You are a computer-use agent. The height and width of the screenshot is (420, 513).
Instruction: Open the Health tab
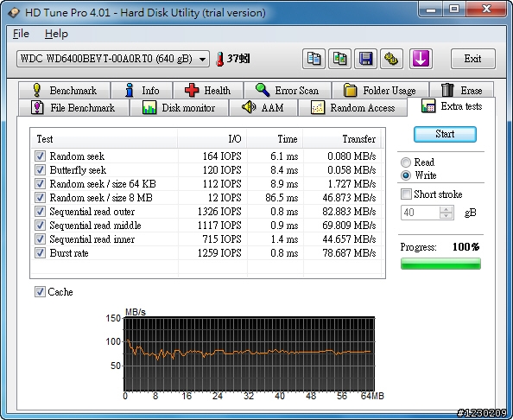[x=208, y=91]
